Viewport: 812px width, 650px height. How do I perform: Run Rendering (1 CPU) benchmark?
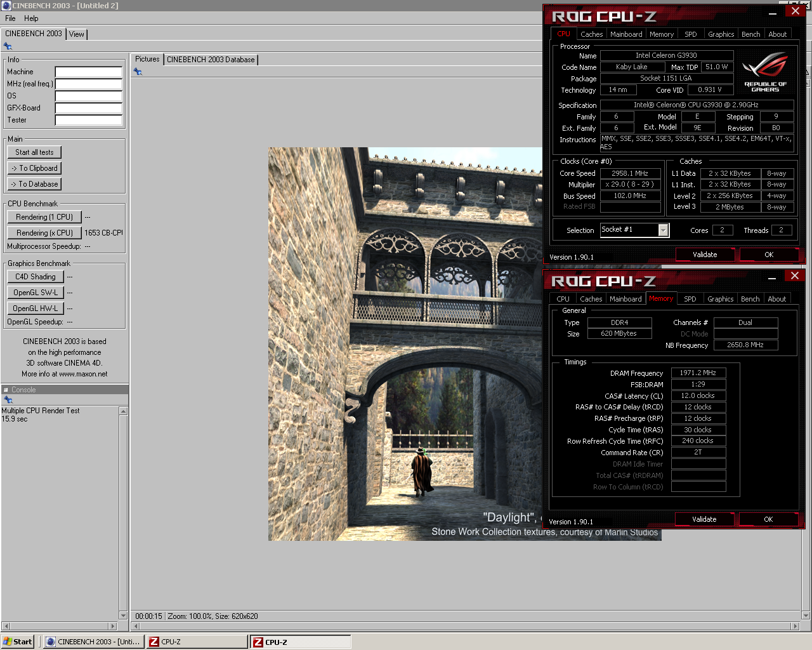44,217
